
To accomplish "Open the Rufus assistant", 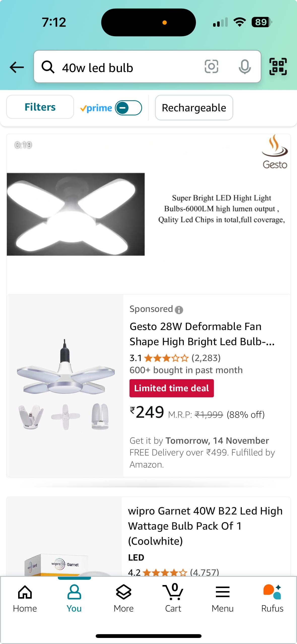I will click(x=272, y=598).
